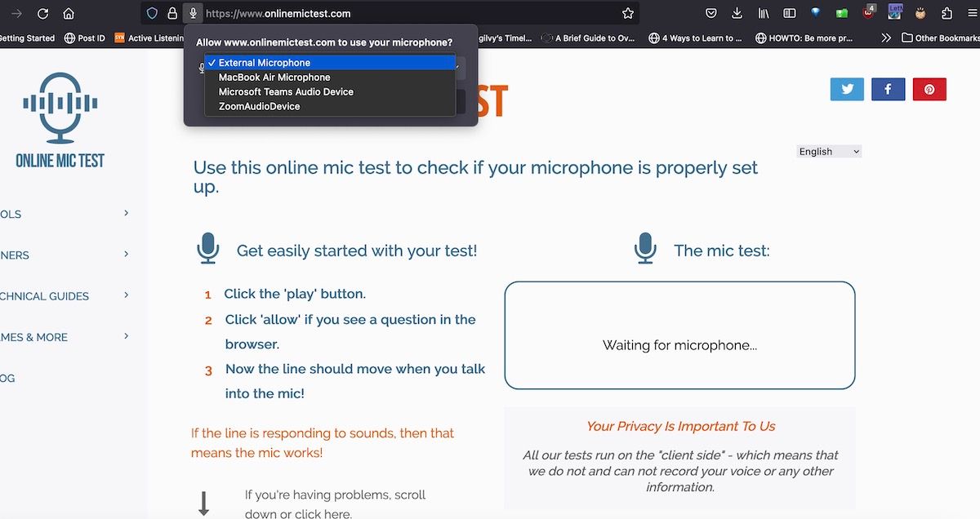Open the Post ID bookmark
The height and width of the screenshot is (519, 980).
[x=84, y=38]
